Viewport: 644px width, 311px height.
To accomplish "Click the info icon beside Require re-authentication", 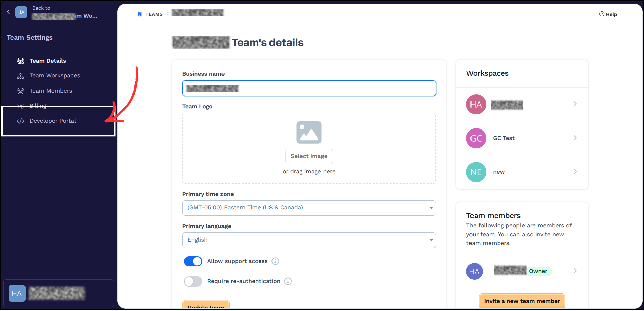I will (x=288, y=281).
